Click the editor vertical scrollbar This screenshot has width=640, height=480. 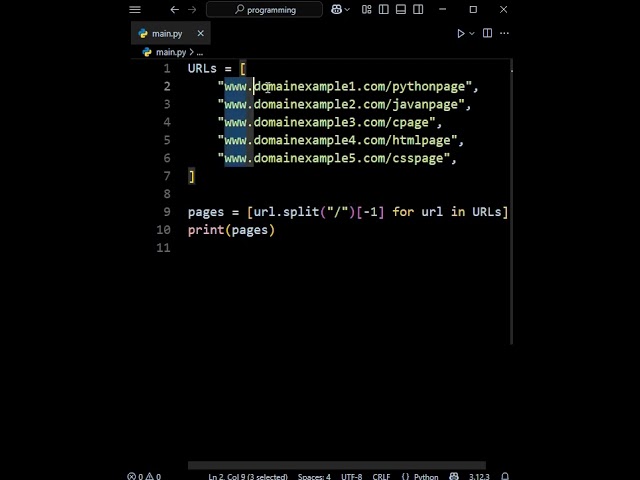coord(511,202)
